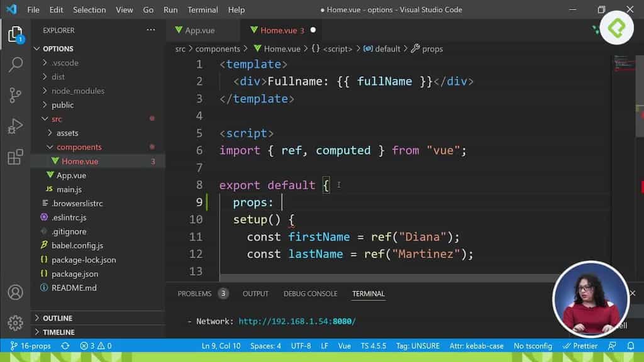The image size is (644, 362).
Task: Open Manage settings gear in activity bar
Action: (16, 323)
